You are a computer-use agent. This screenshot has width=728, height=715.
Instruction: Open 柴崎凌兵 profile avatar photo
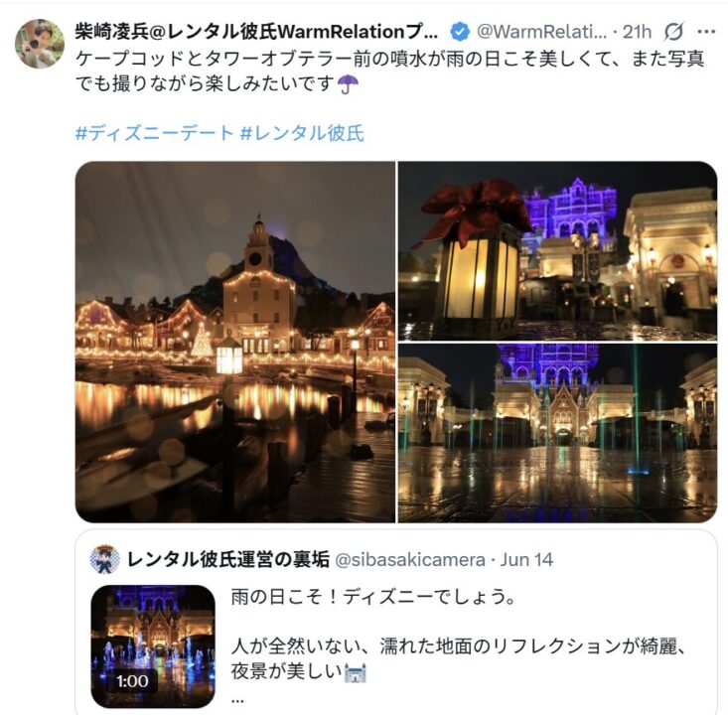pos(40,44)
